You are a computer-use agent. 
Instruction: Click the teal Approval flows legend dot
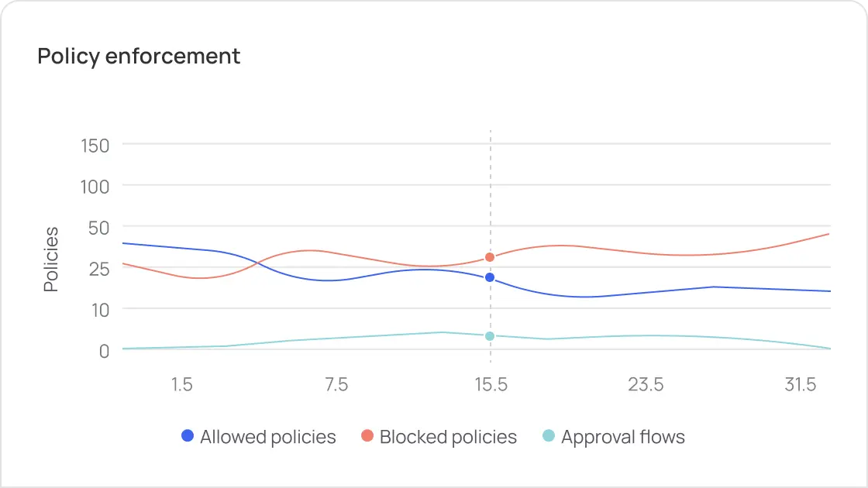point(549,436)
